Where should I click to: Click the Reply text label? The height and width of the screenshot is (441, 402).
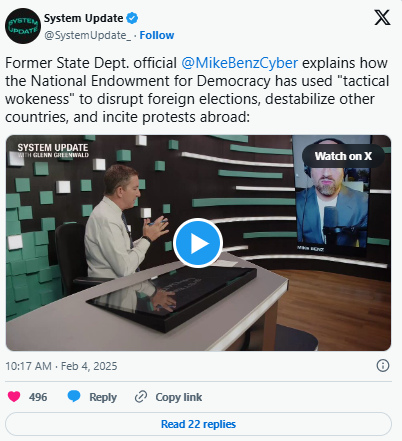103,397
